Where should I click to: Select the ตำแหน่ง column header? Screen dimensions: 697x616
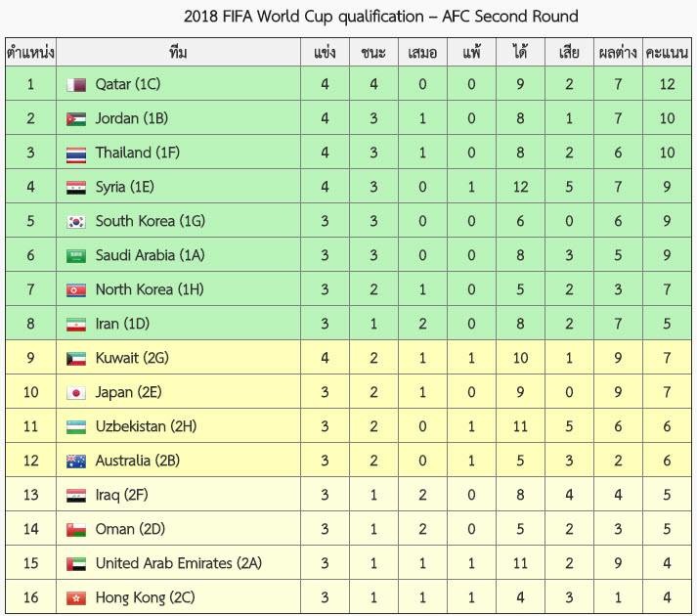pyautogui.click(x=30, y=53)
